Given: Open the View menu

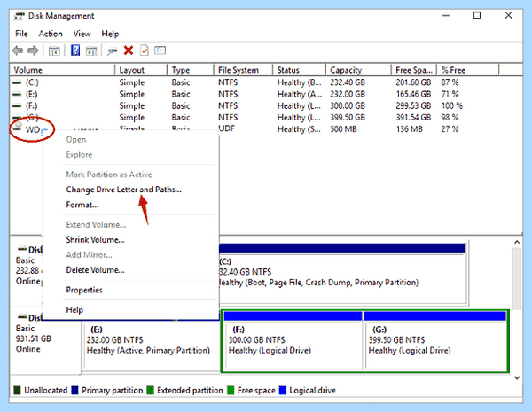Looking at the screenshot, I should (82, 34).
